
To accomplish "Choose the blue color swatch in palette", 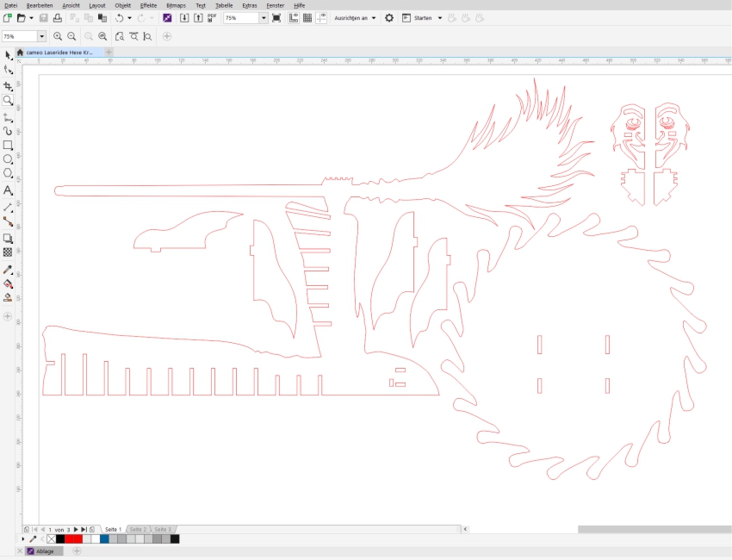I will pos(104,539).
